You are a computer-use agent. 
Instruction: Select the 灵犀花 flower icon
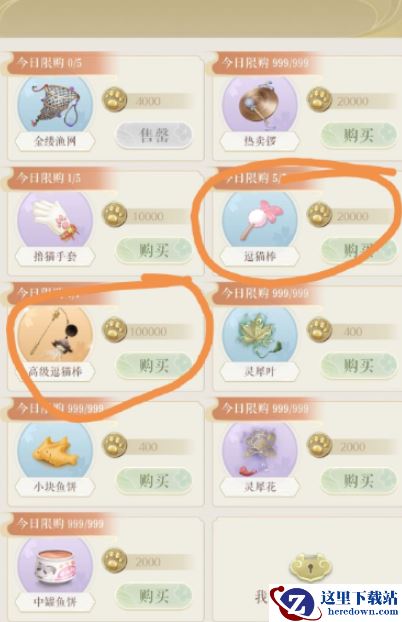point(260,450)
